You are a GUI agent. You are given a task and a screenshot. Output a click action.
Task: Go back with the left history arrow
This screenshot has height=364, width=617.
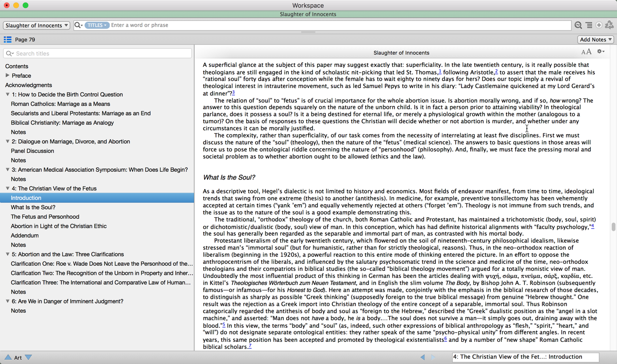(x=423, y=357)
